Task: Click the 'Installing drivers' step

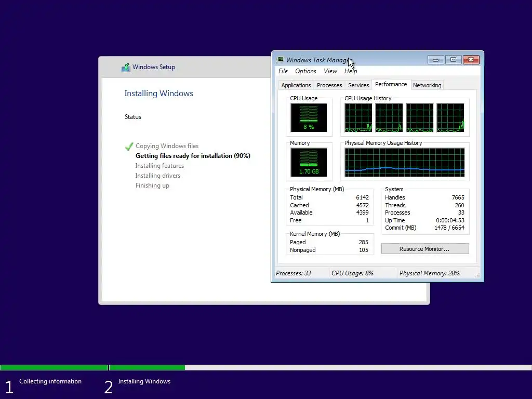Action: 158,176
